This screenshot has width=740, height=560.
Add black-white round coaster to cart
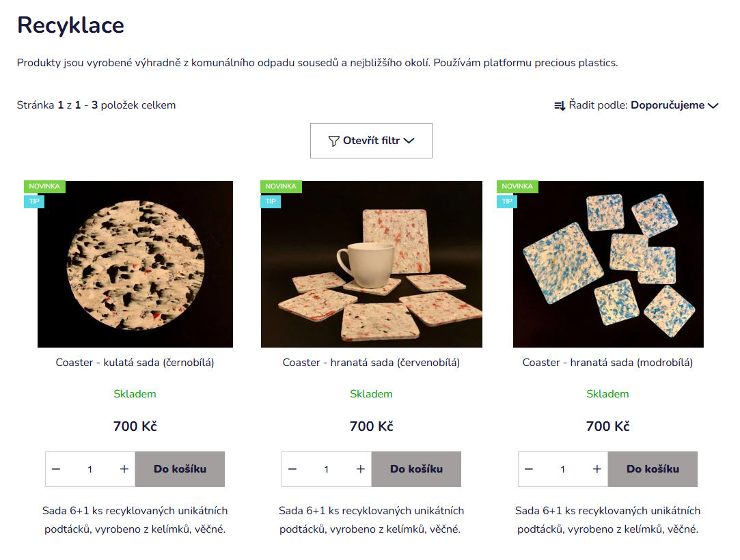pyautogui.click(x=180, y=469)
